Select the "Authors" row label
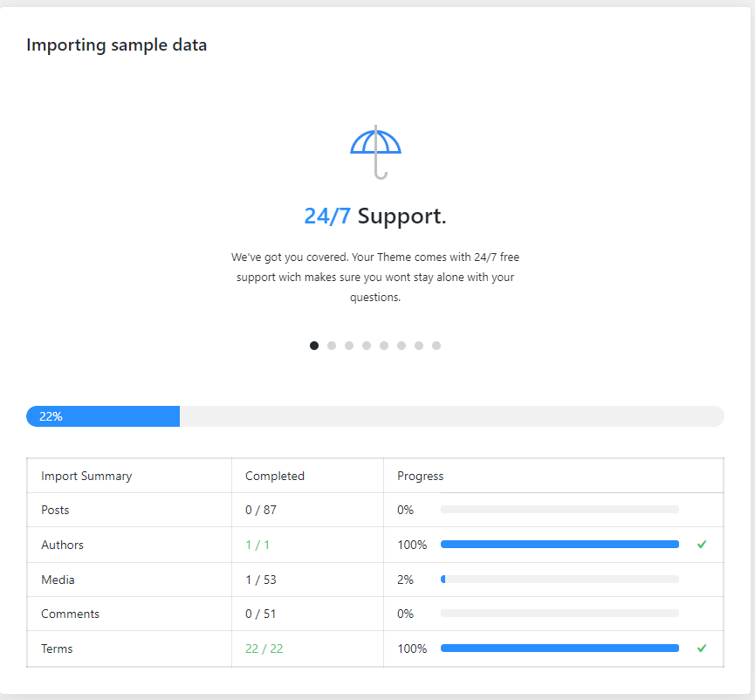Viewport: 755px width, 700px height. (x=63, y=545)
